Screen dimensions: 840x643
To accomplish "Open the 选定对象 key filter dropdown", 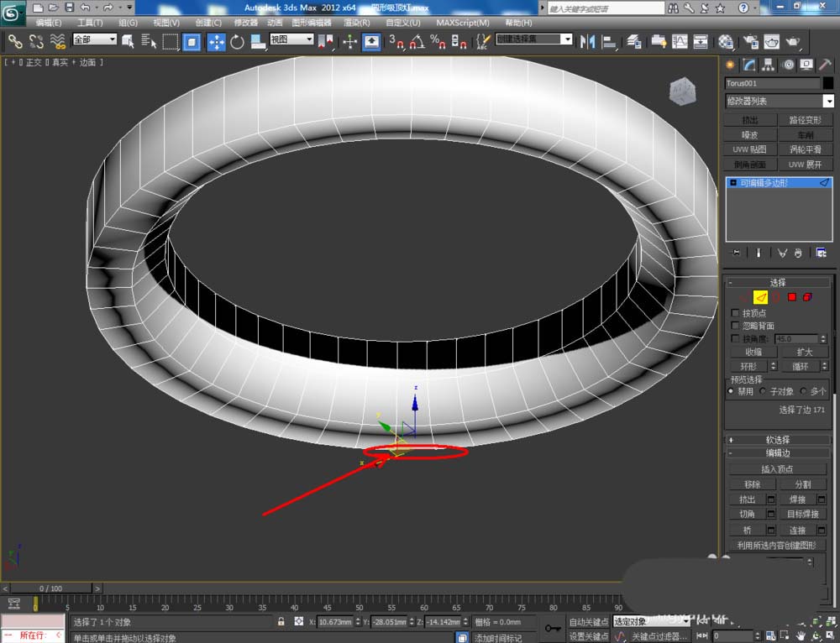I will pos(650,621).
